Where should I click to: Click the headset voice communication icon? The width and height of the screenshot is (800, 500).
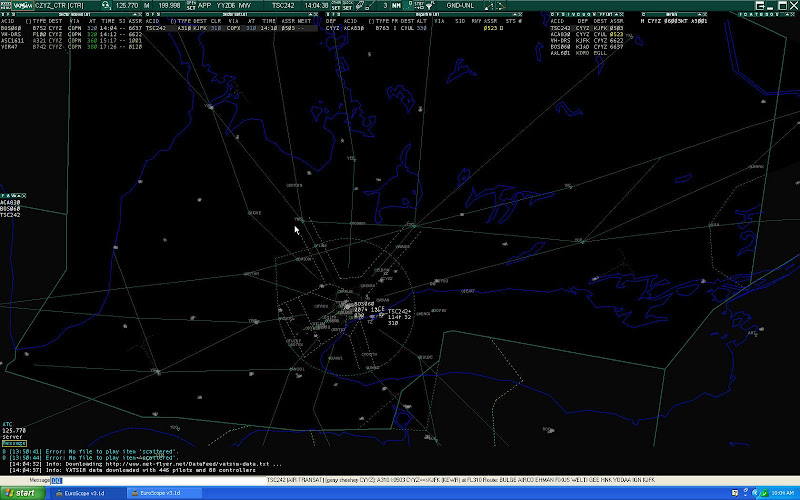pos(105,5)
